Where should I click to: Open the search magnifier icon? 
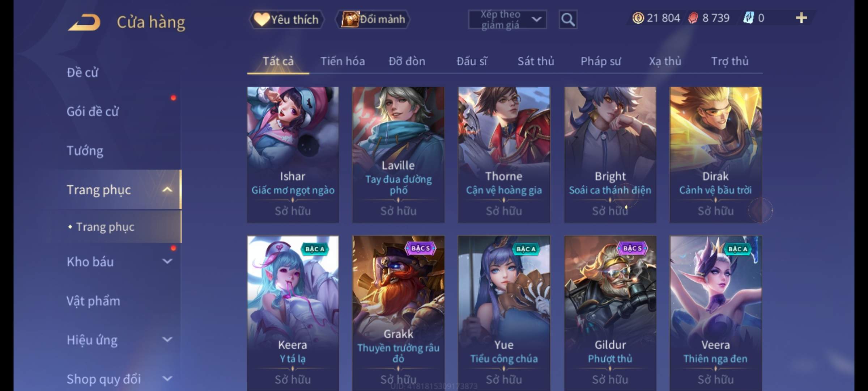(x=568, y=20)
